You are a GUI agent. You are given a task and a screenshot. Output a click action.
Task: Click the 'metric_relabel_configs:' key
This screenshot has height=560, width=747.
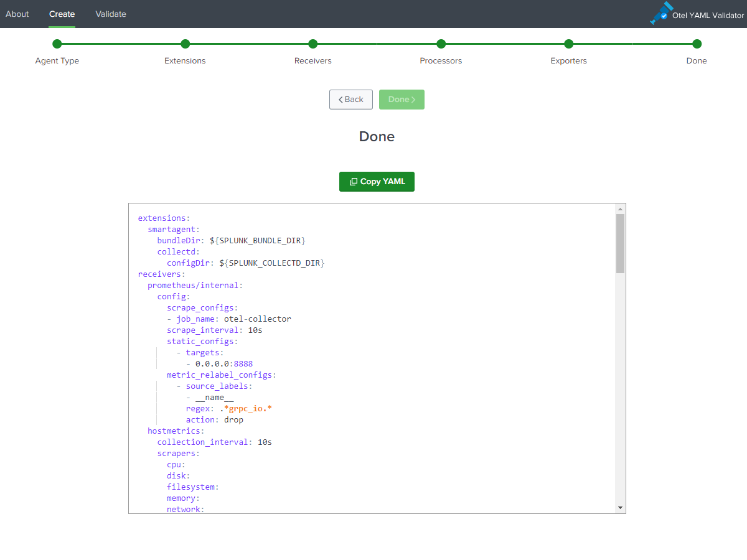point(222,375)
